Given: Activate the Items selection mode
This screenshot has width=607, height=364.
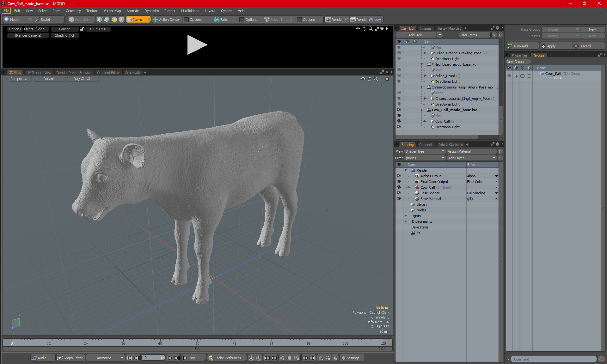Looking at the screenshot, I should point(138,20).
